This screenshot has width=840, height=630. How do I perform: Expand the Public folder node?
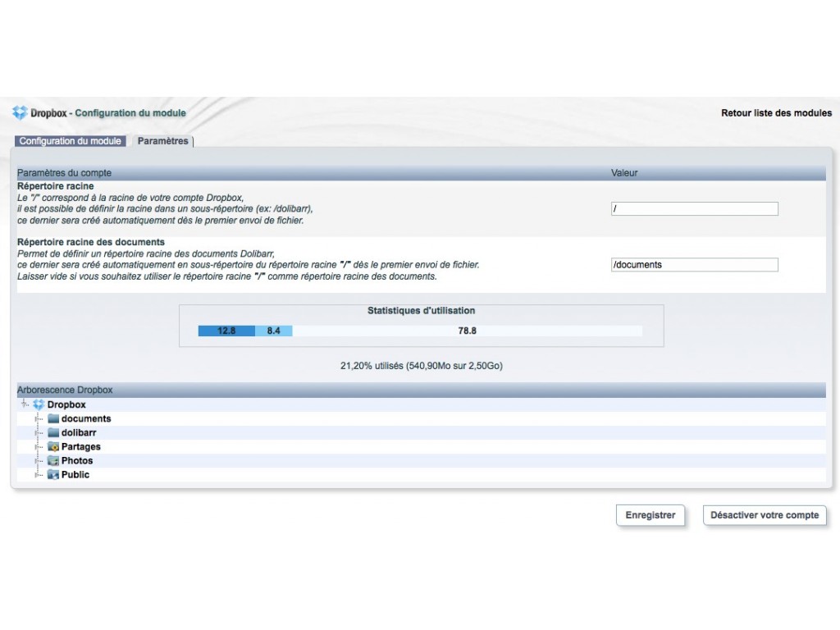click(x=39, y=474)
